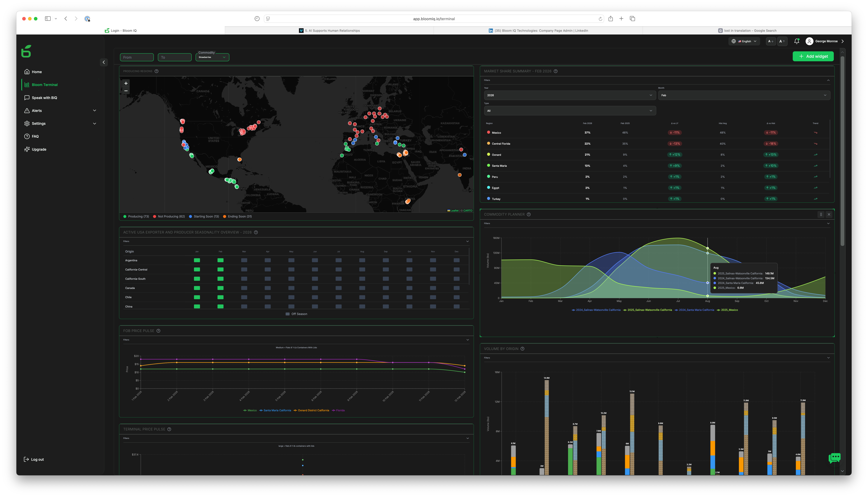Switch to the AI Supports Human Relationships tab
Screen dimensions: 868x497
point(329,31)
